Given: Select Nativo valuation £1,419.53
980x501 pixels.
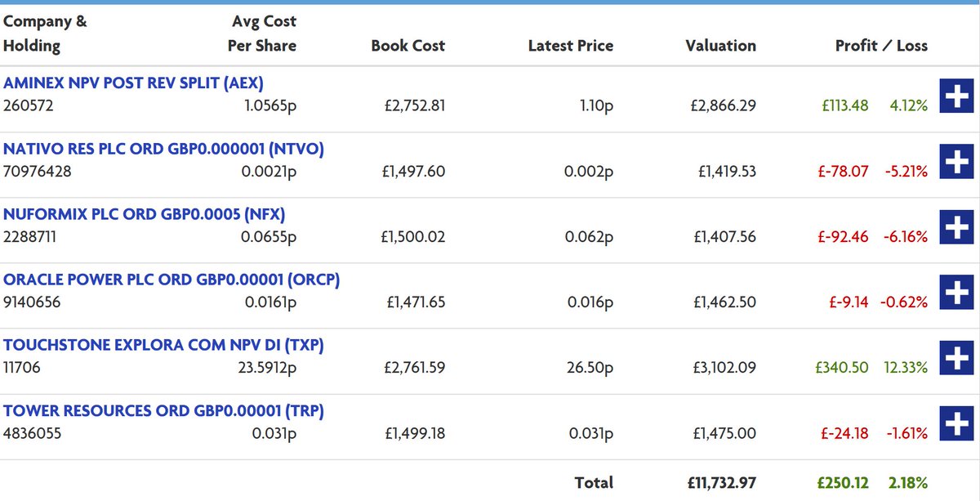Looking at the screenshot, I should tap(727, 171).
